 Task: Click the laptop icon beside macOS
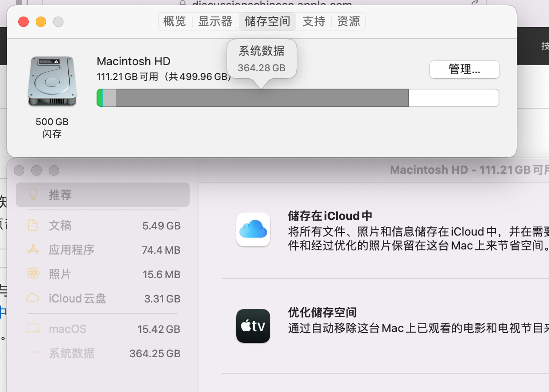[x=33, y=329]
